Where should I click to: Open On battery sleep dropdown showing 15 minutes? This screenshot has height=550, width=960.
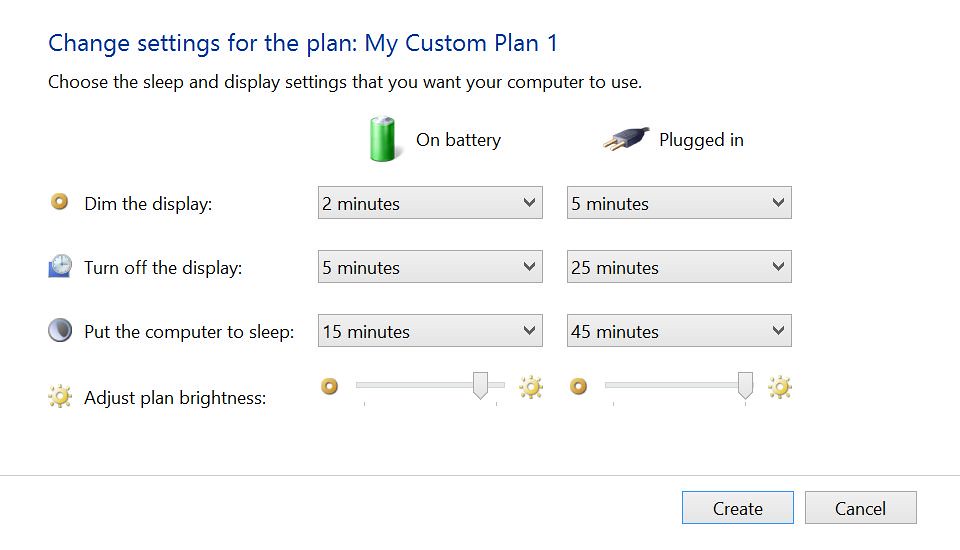(430, 331)
